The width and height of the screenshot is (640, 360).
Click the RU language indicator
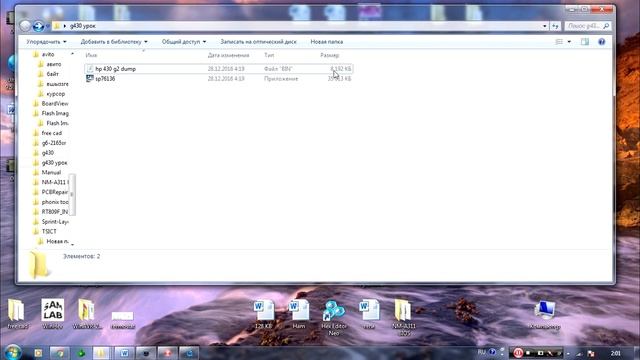point(482,352)
